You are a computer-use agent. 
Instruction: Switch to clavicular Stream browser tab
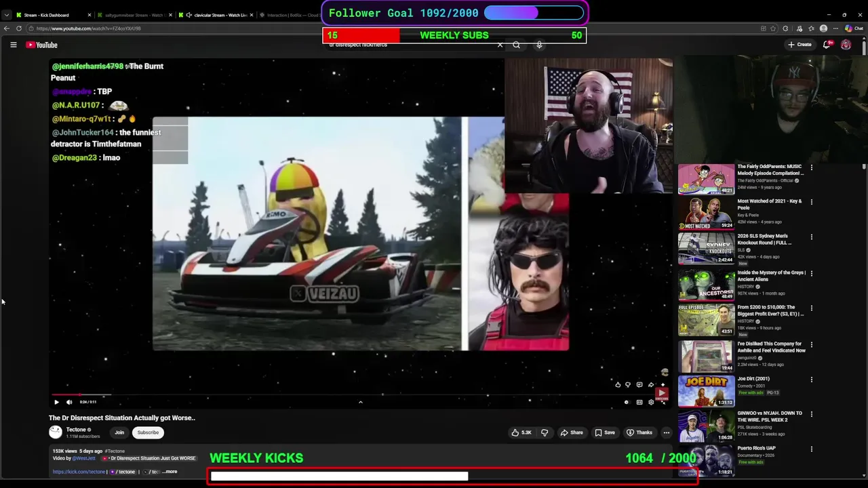pos(216,15)
